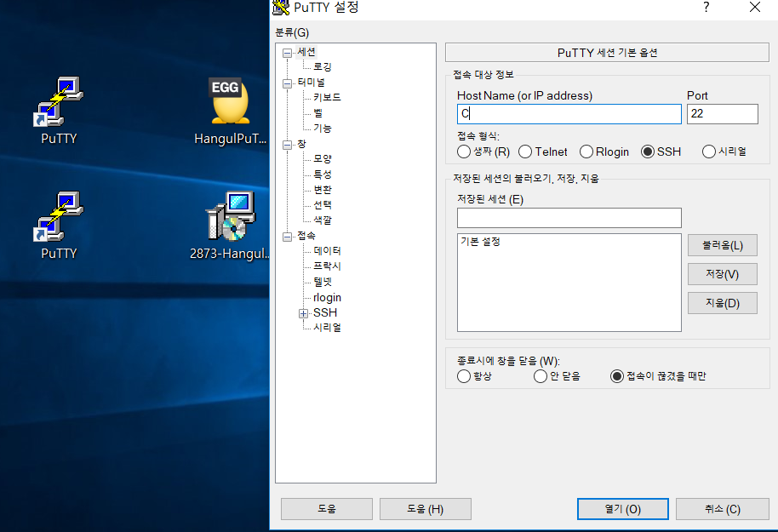Select 데이터 category in tree
Viewport: 778px width, 532px height.
click(x=327, y=250)
